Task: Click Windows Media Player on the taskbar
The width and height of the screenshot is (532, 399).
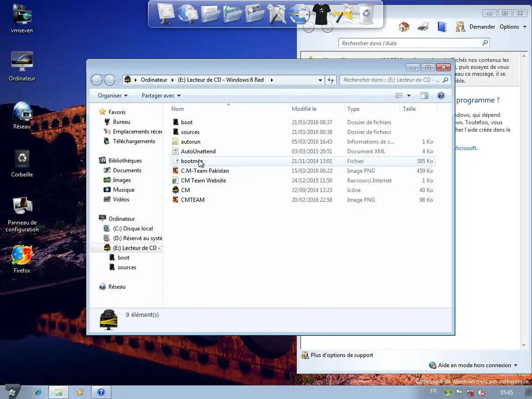Action: point(80,392)
